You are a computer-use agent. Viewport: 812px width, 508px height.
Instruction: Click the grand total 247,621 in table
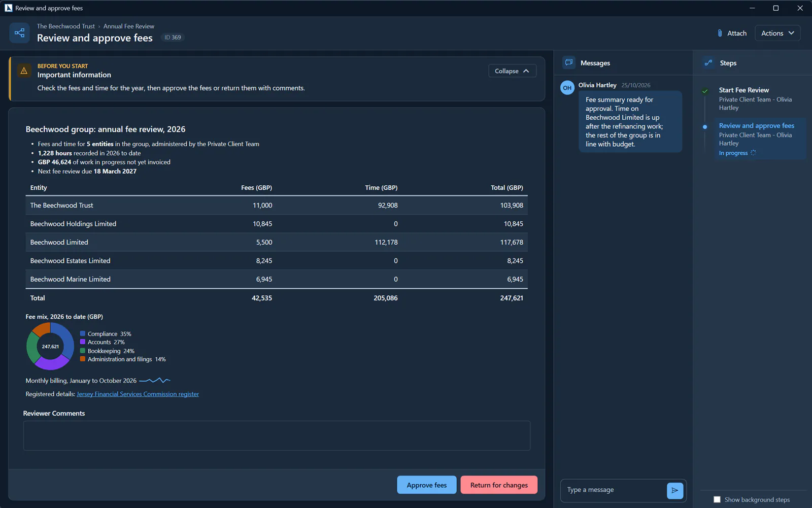point(512,298)
